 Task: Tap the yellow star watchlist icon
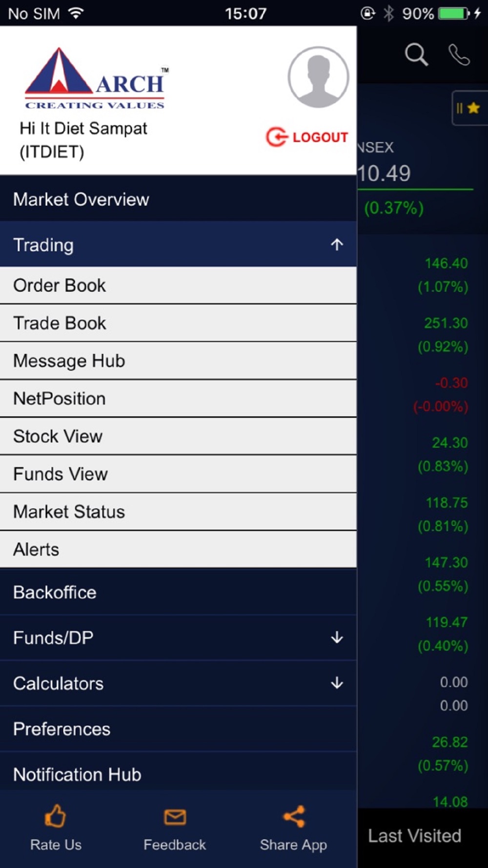pyautogui.click(x=473, y=108)
